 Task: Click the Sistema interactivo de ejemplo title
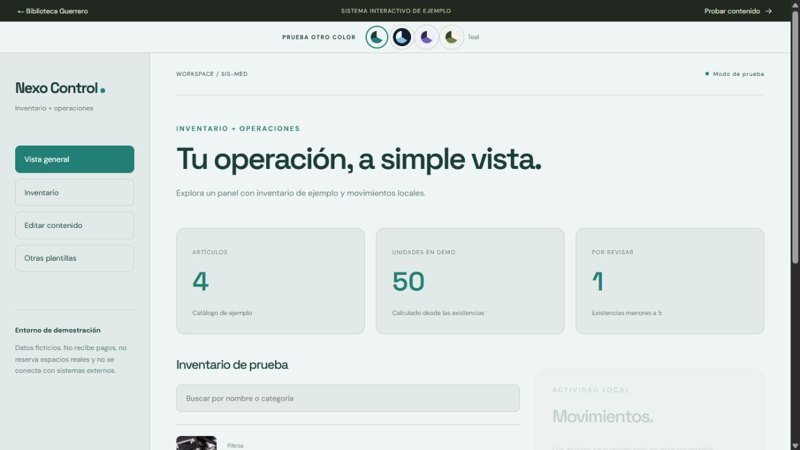(x=396, y=11)
